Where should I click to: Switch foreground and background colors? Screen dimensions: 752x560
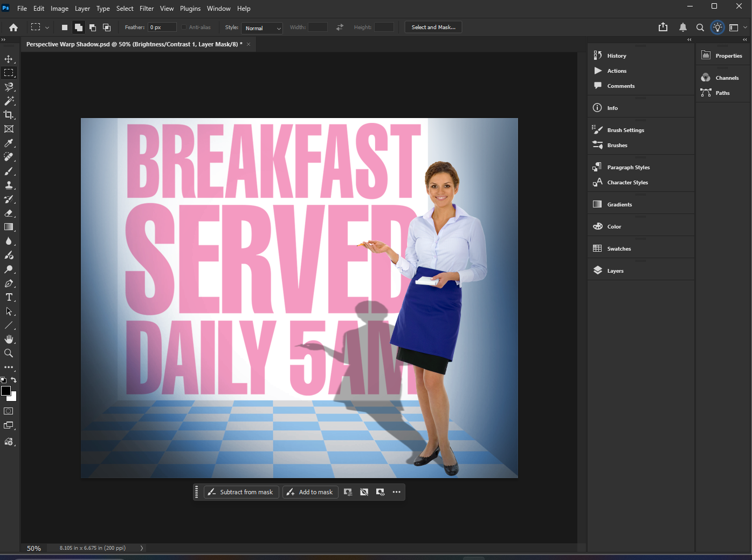click(14, 380)
